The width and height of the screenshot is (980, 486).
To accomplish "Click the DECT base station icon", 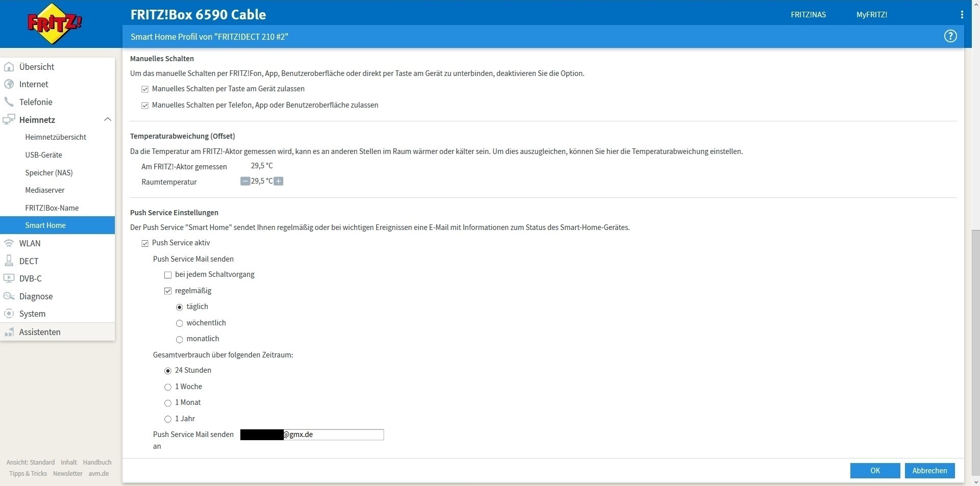I will click(9, 261).
